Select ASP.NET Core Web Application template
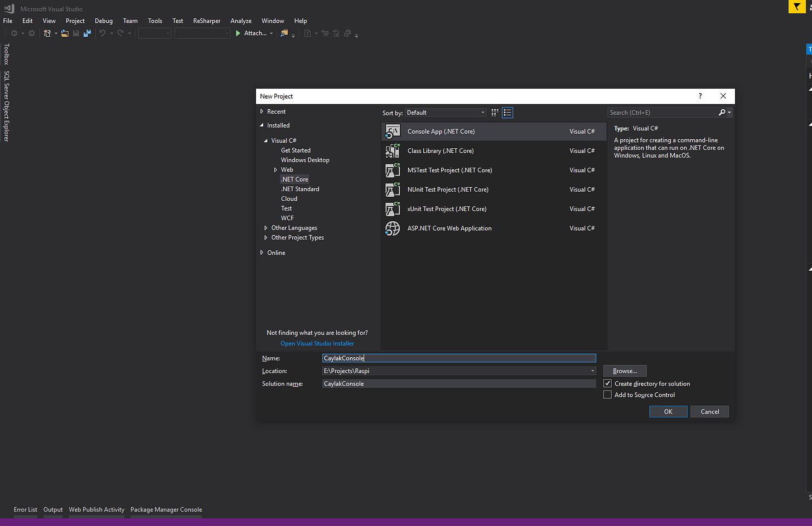The image size is (812, 526). click(494, 228)
